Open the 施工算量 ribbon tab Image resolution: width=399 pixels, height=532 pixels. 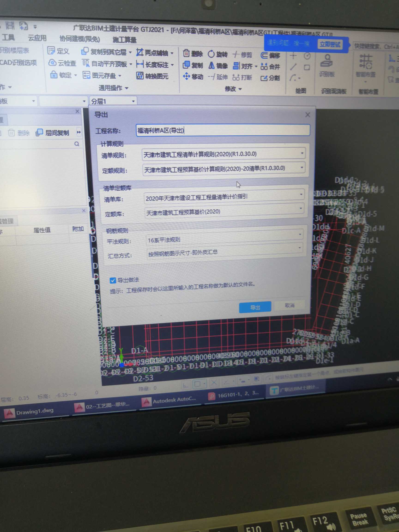[124, 39]
